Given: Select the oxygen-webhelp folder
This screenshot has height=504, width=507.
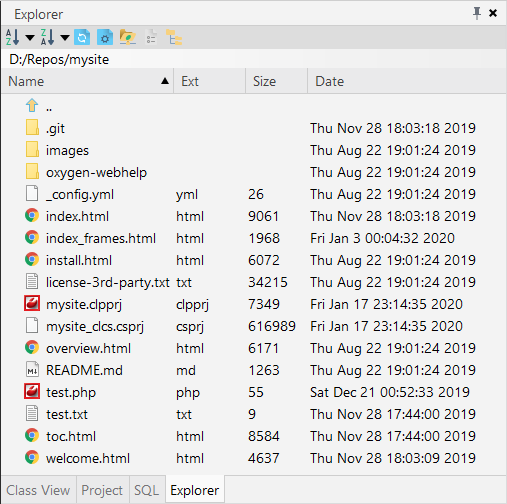Looking at the screenshot, I should click(253, 172).
